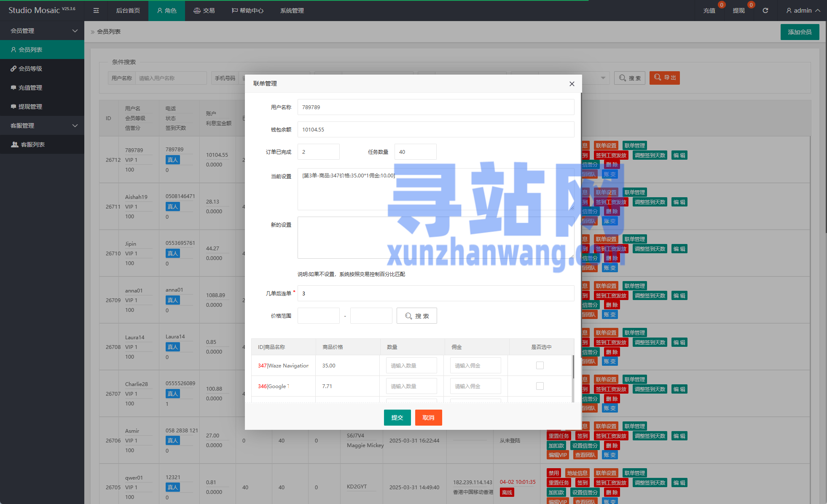Click 离线 status tag for qwer01

pos(507,492)
